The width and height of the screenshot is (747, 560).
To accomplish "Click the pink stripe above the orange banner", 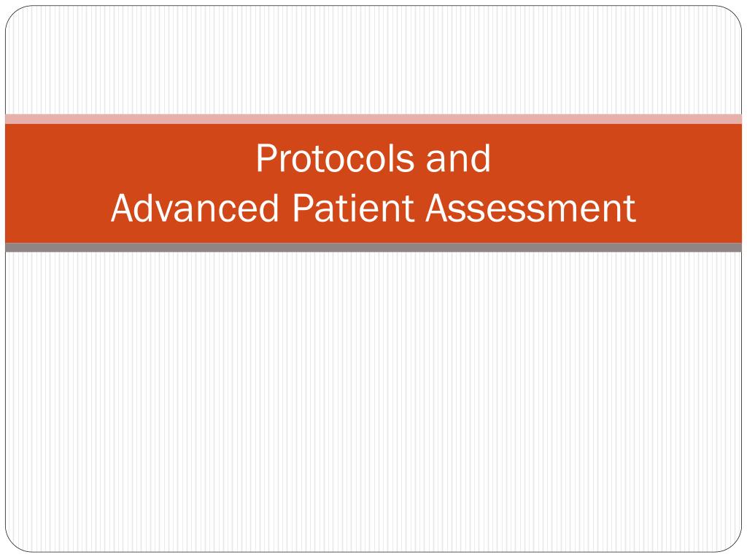I will (x=373, y=119).
